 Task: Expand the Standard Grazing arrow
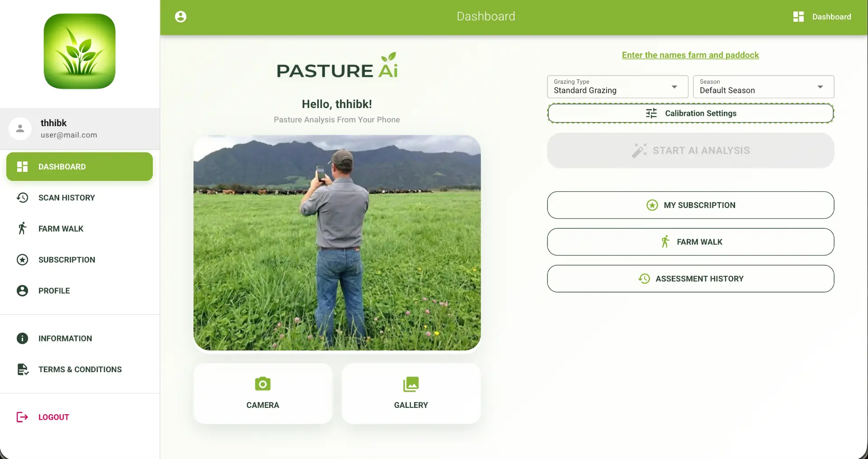coord(674,87)
